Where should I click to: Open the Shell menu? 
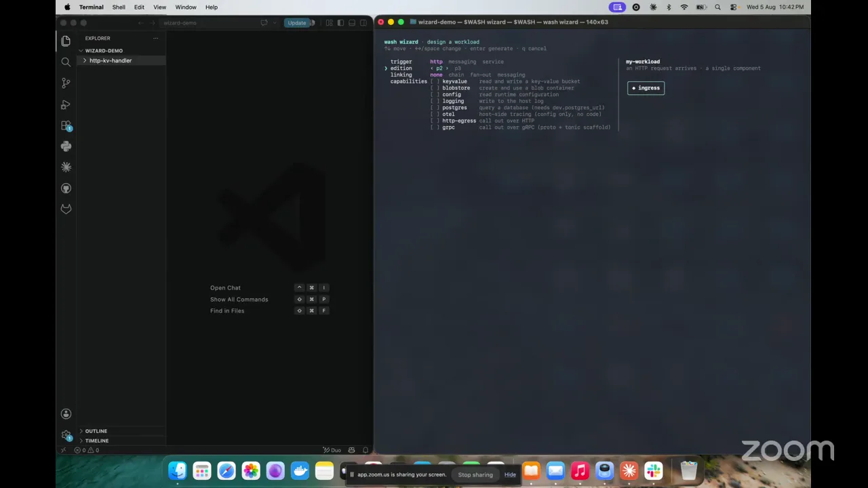[x=119, y=7]
